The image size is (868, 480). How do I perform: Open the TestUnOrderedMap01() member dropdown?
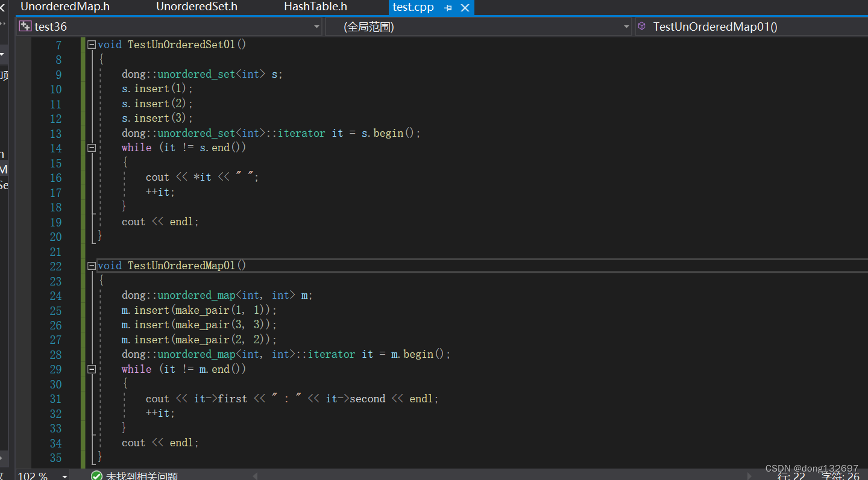point(751,26)
